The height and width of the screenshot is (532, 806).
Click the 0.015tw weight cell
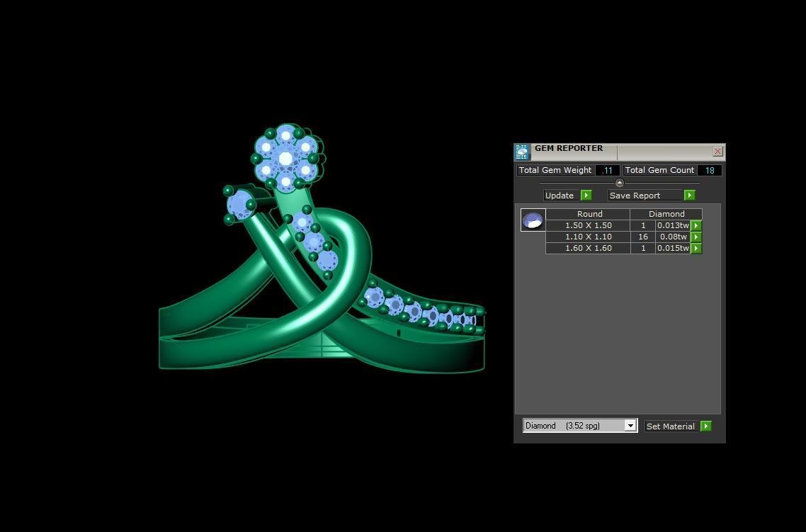click(x=673, y=248)
